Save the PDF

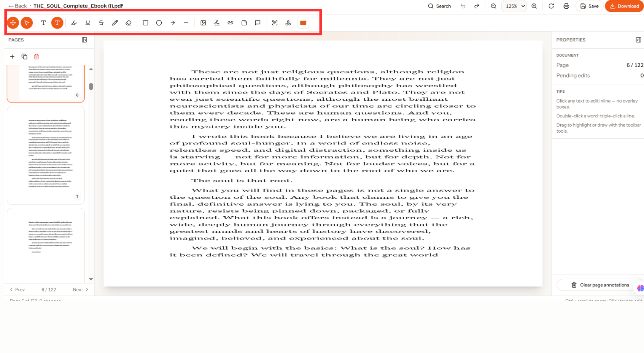click(x=590, y=6)
